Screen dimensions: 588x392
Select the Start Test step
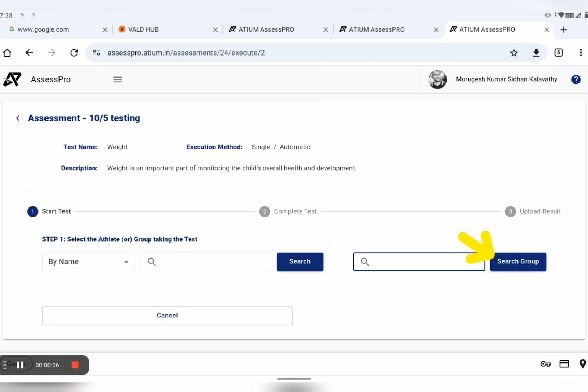(x=49, y=211)
